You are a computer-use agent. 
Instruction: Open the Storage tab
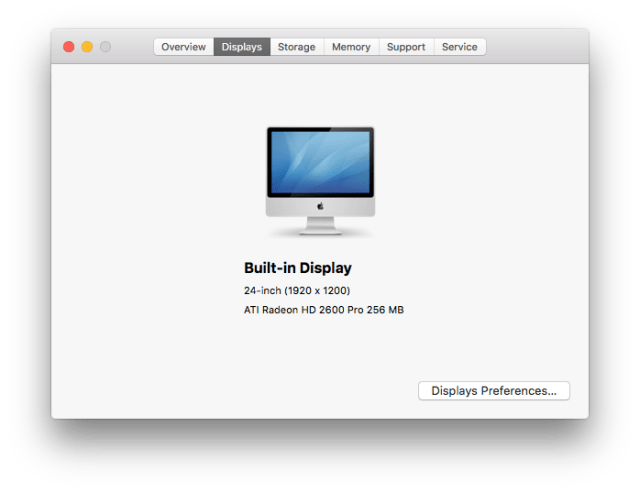click(x=296, y=47)
